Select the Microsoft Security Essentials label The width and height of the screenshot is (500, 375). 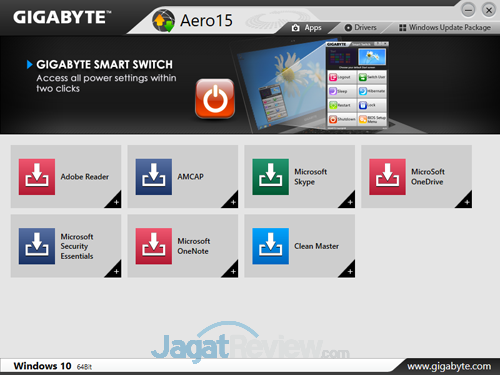point(77,246)
